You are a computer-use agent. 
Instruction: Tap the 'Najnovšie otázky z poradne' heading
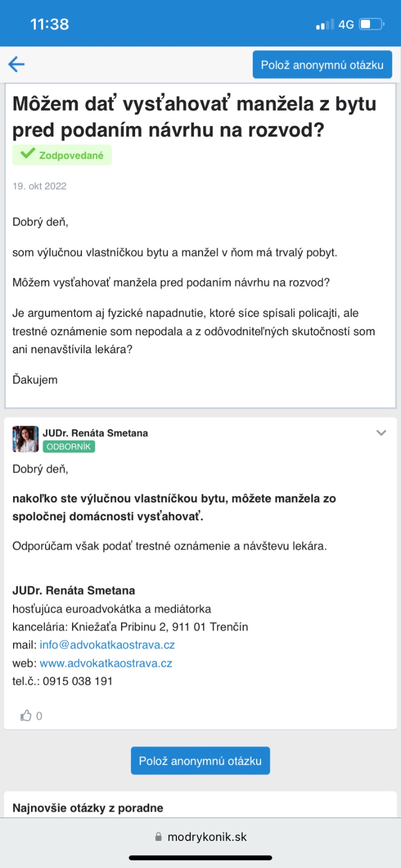(x=88, y=808)
